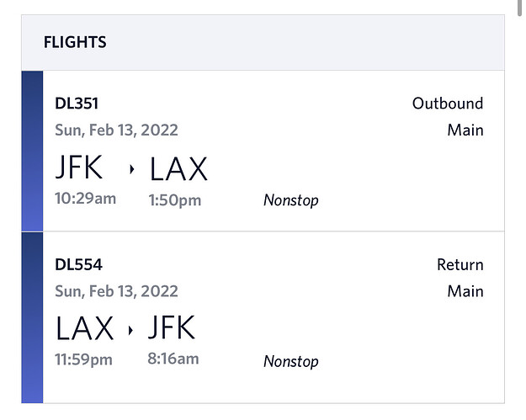Viewport: 526px width, 420px height.
Task: Click the arrow between JFK and LAX
Action: tap(132, 169)
